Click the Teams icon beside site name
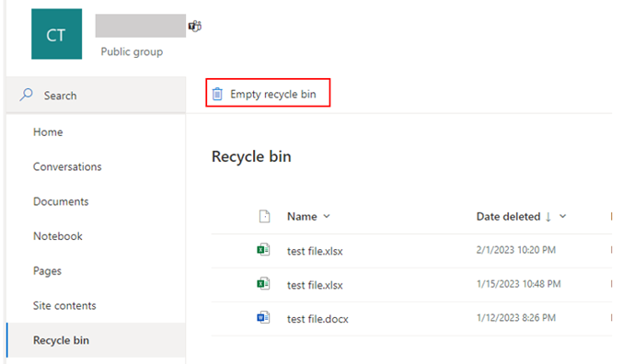 [x=195, y=27]
